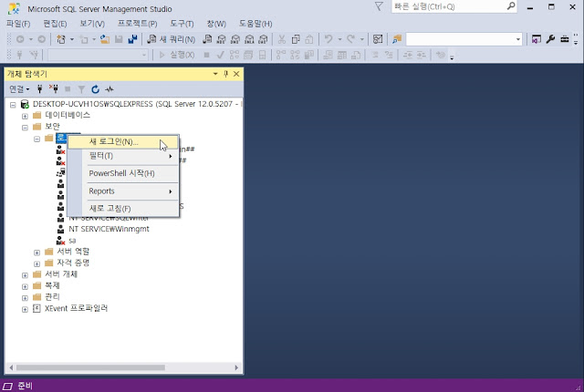
Task: Open 필터(T) submenu in context menu
Action: pyautogui.click(x=123, y=156)
